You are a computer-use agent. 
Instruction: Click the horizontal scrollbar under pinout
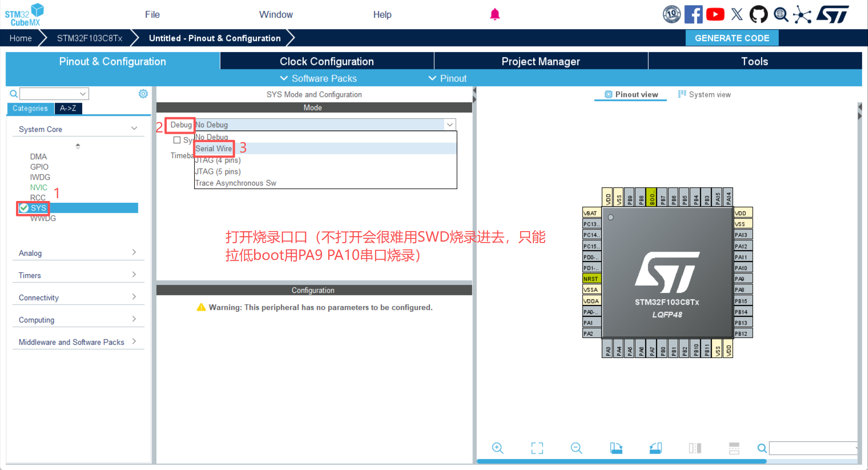[621, 461]
